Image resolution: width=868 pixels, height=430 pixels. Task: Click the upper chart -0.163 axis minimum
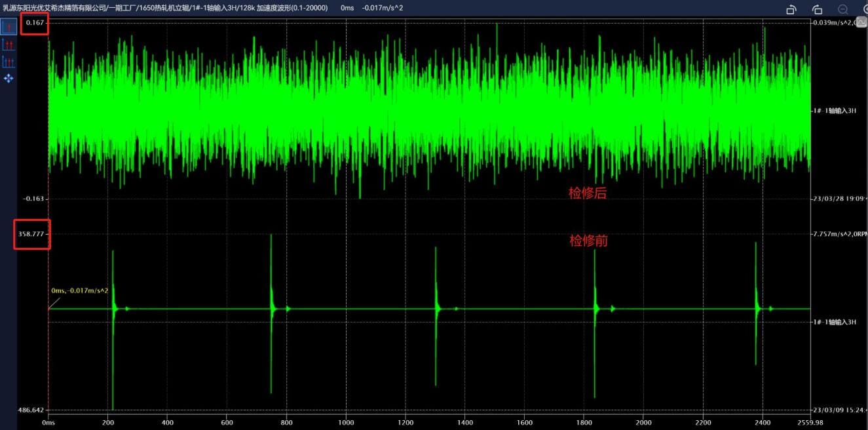(x=34, y=198)
